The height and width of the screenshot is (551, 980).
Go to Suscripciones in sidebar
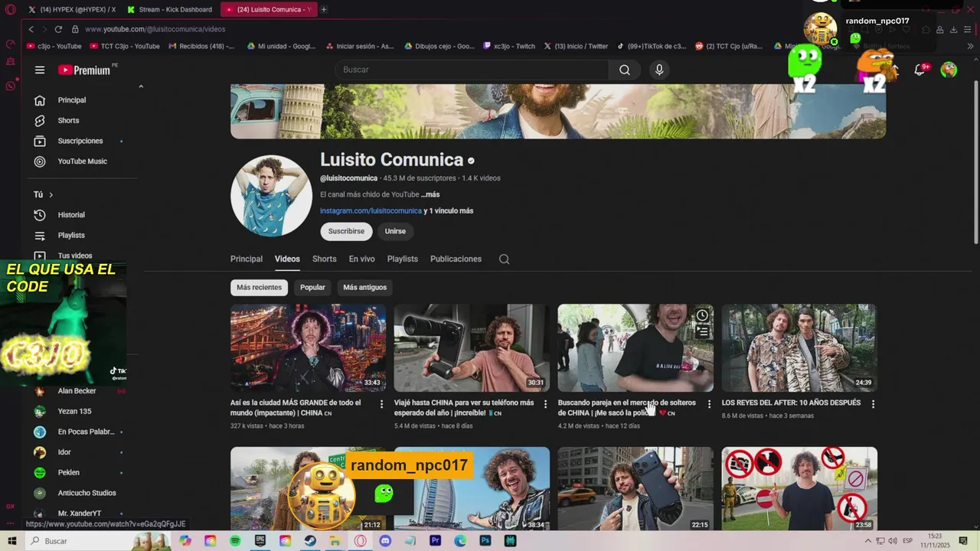[80, 141]
